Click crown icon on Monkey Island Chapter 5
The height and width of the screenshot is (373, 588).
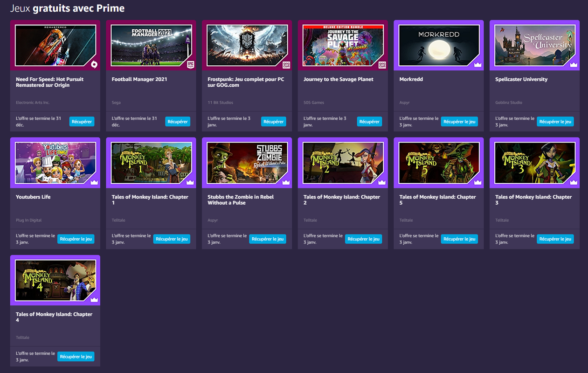coord(478,182)
